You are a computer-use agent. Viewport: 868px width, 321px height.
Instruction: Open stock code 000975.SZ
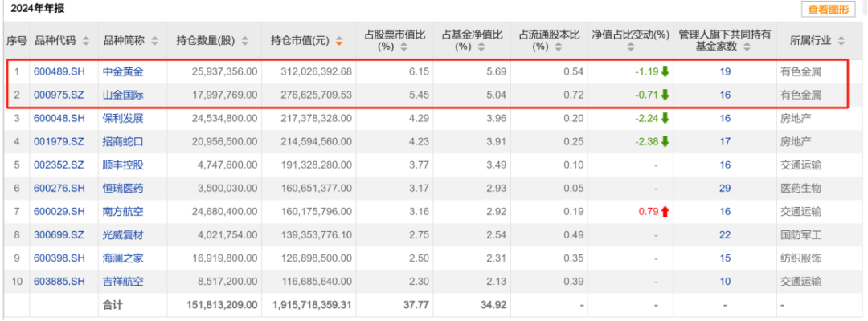59,95
